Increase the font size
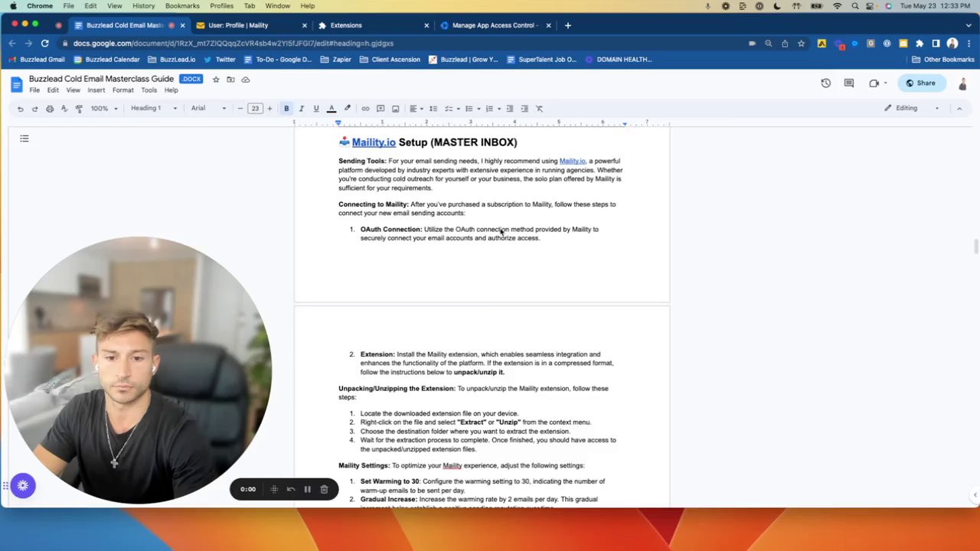980x551 pixels. (x=269, y=109)
